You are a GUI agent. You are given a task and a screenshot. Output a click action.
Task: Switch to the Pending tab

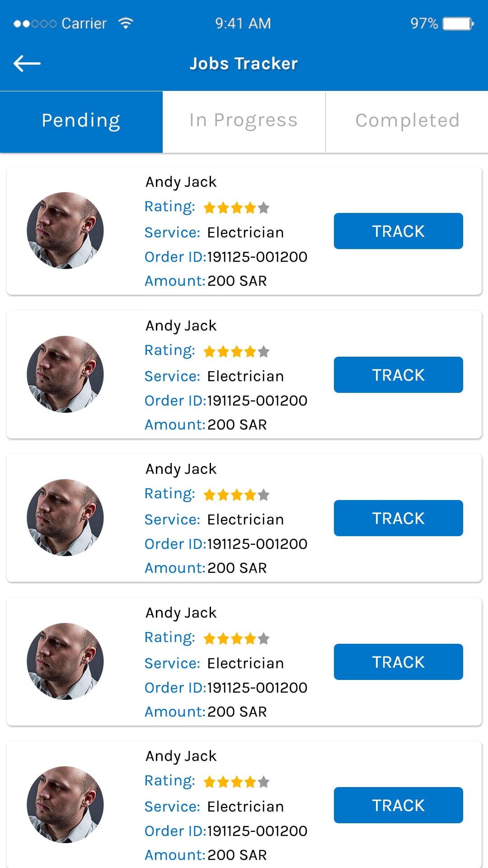click(x=81, y=121)
